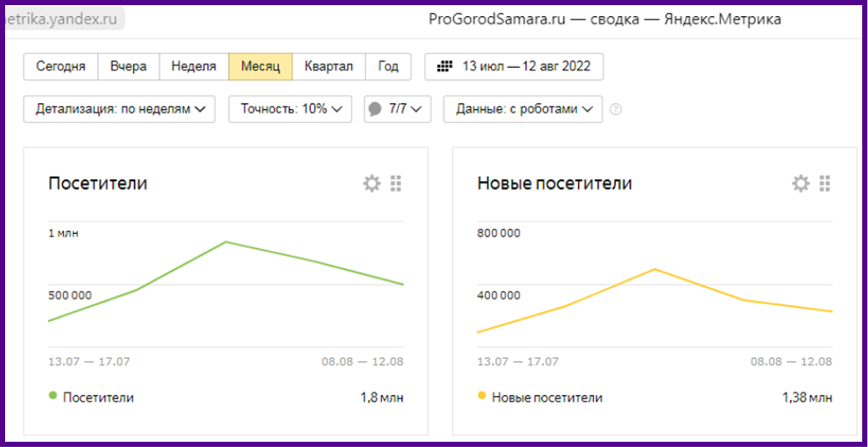Click 08.08 — 12.08 label in Посетители chart
Screen dimensions: 868x447
pos(363,361)
